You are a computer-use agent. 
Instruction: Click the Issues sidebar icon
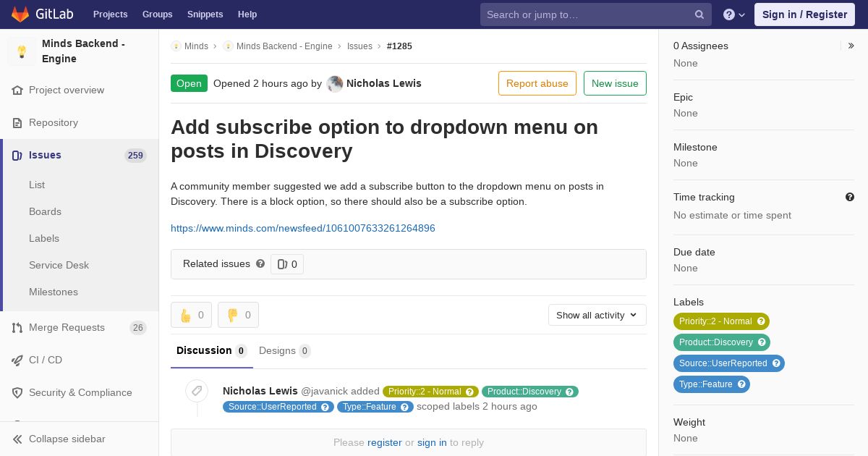pos(17,155)
